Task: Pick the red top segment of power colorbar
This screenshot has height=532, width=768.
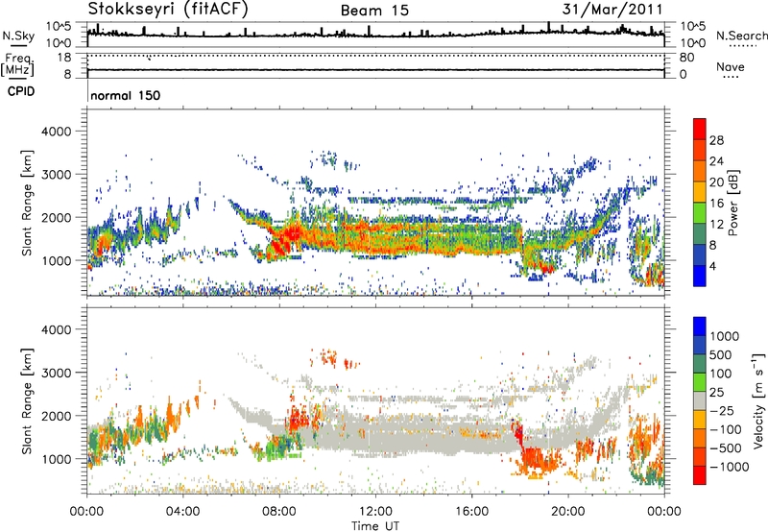Action: click(700, 130)
